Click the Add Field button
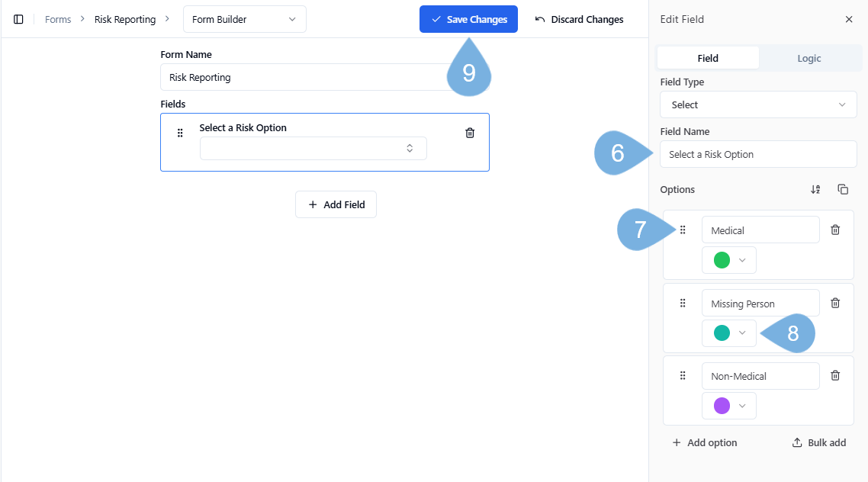The image size is (868, 482). pos(336,204)
